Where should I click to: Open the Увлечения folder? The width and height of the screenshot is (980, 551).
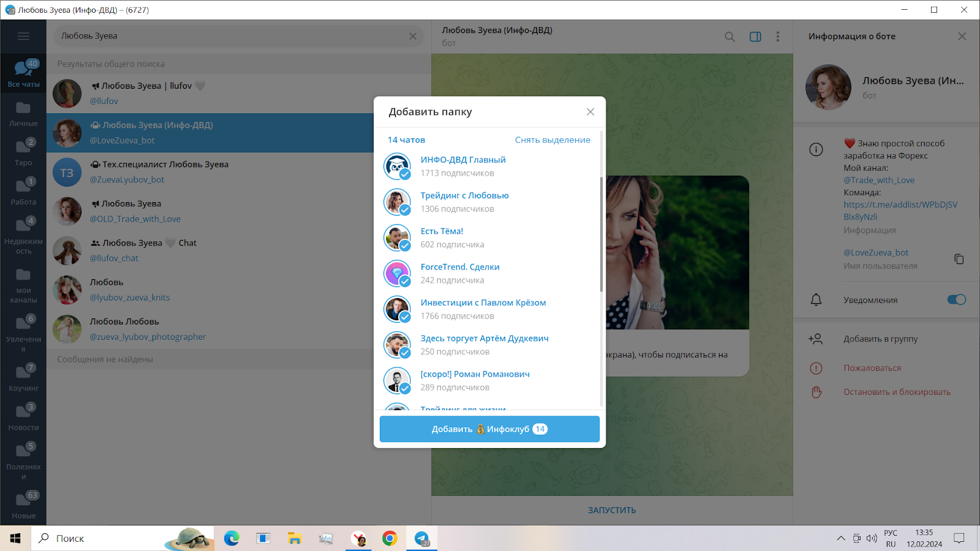tap(23, 334)
